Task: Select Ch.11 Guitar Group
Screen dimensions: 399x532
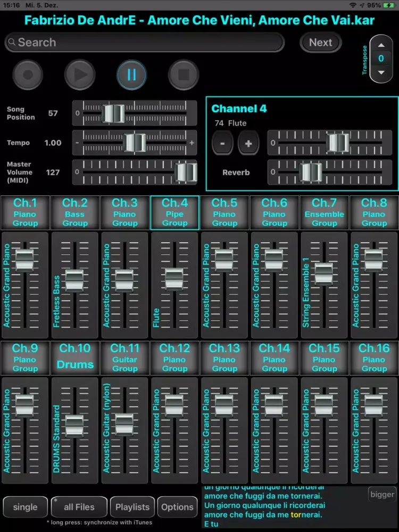Action: (x=124, y=358)
